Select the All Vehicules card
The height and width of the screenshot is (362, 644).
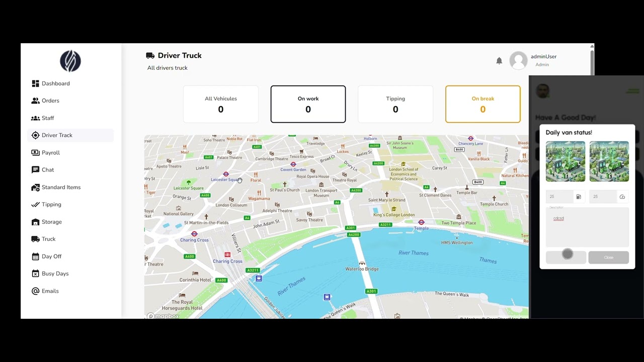[x=221, y=104]
